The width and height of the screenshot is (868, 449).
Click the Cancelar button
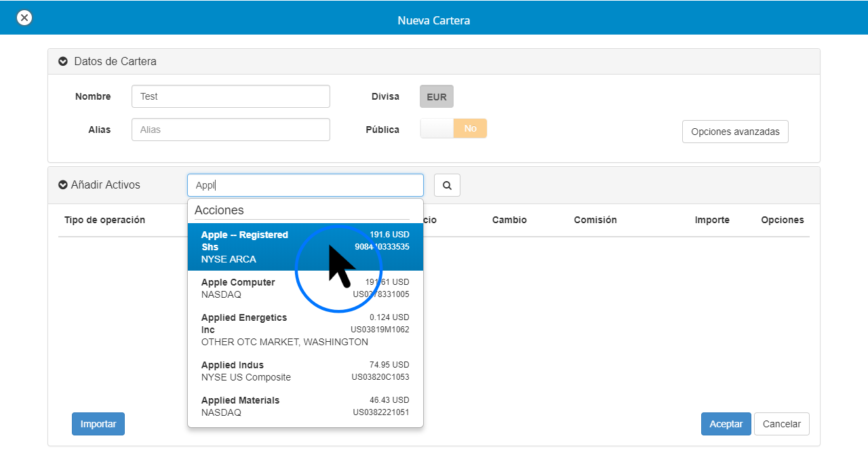click(781, 424)
